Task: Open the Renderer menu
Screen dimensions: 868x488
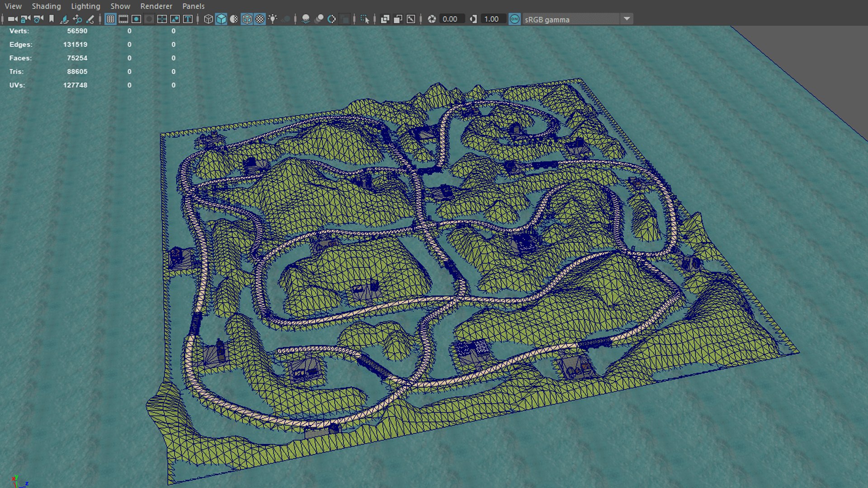Action: 156,6
